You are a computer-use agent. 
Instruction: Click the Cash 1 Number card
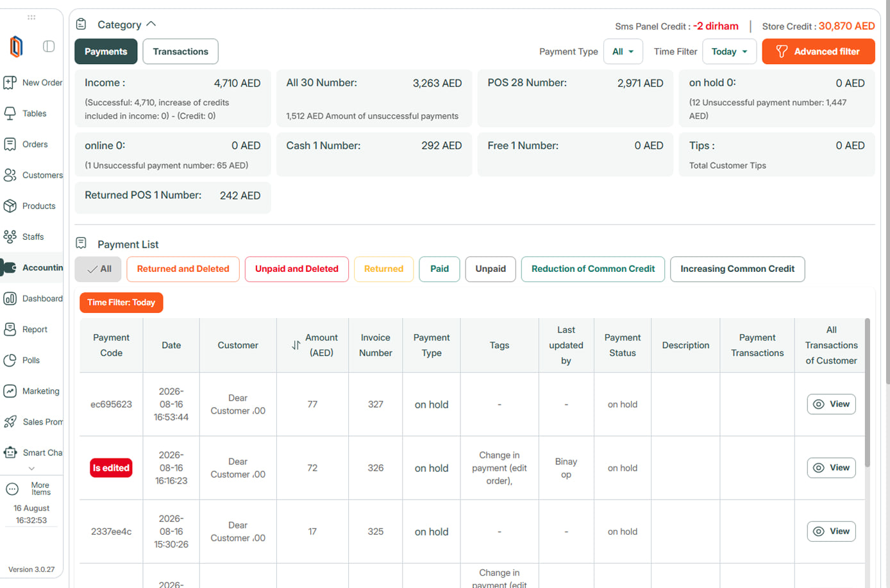click(x=374, y=155)
